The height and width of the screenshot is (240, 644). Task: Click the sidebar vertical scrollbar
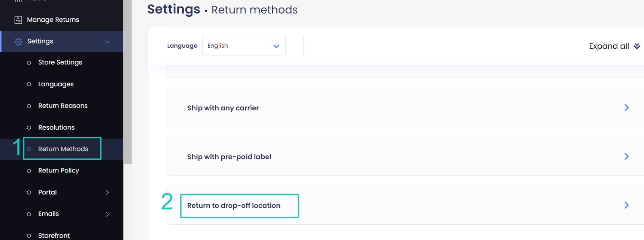tap(128, 82)
